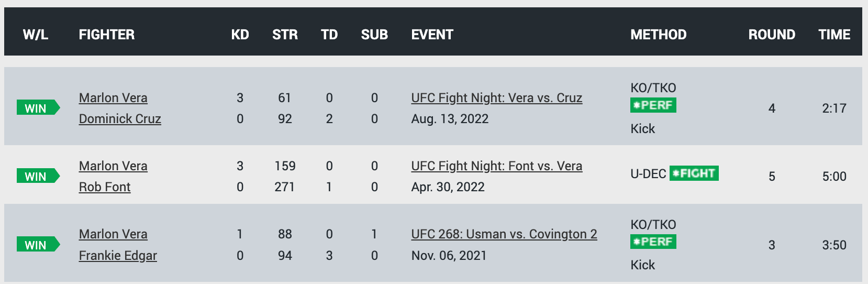
Task: Click the WIN badge for the Frankie Edgar fight
Action: coord(38,245)
